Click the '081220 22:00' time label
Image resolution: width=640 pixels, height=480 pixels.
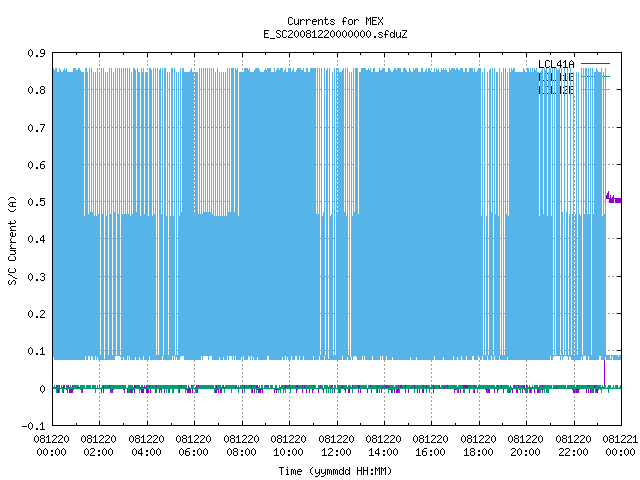point(573,446)
